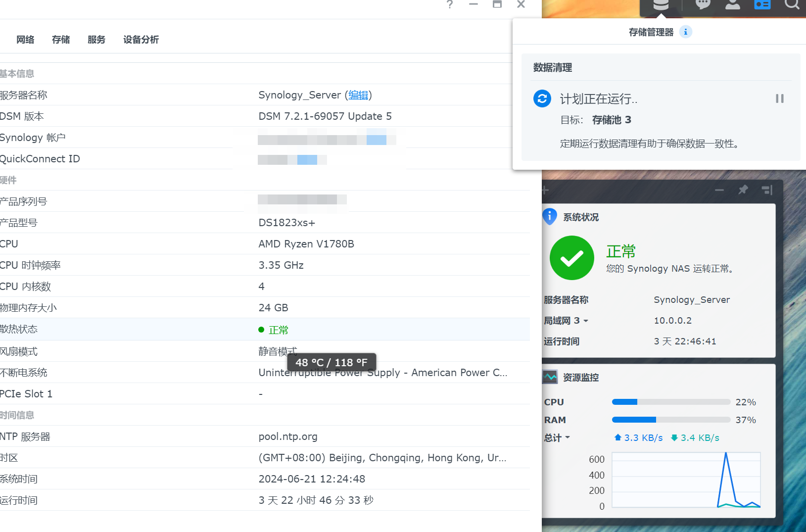Click the system time 2024-06-21 12:24:48

coord(312,479)
